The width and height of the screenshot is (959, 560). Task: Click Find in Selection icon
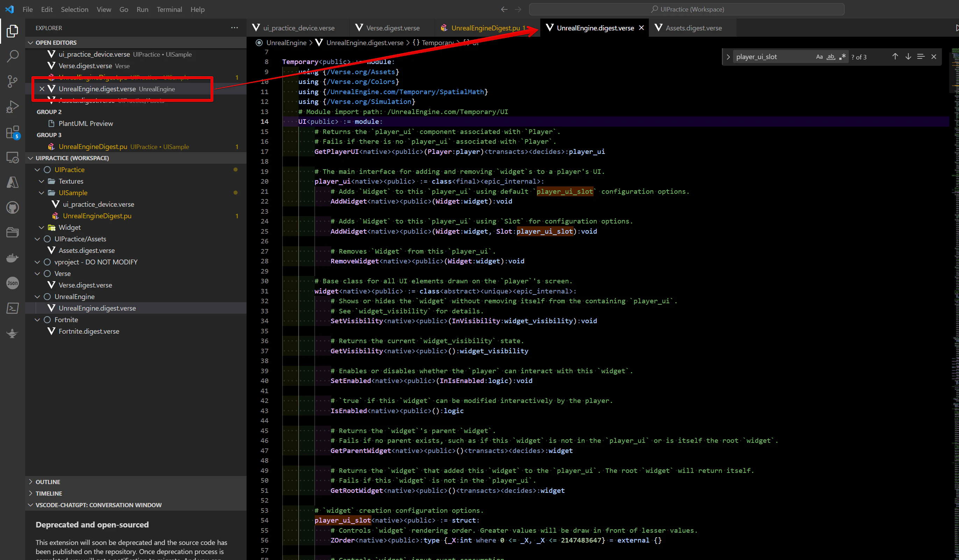(921, 57)
